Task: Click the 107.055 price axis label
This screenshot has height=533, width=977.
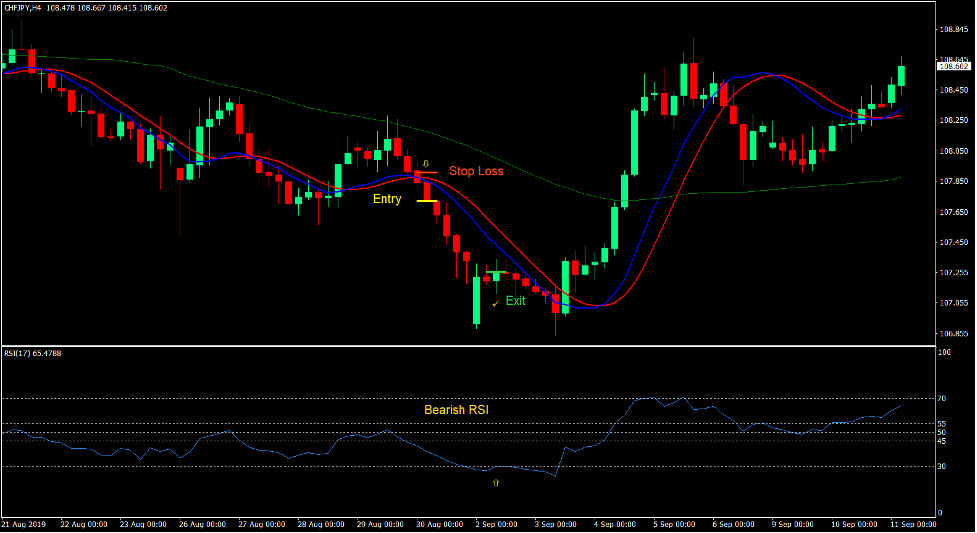Action: [954, 303]
